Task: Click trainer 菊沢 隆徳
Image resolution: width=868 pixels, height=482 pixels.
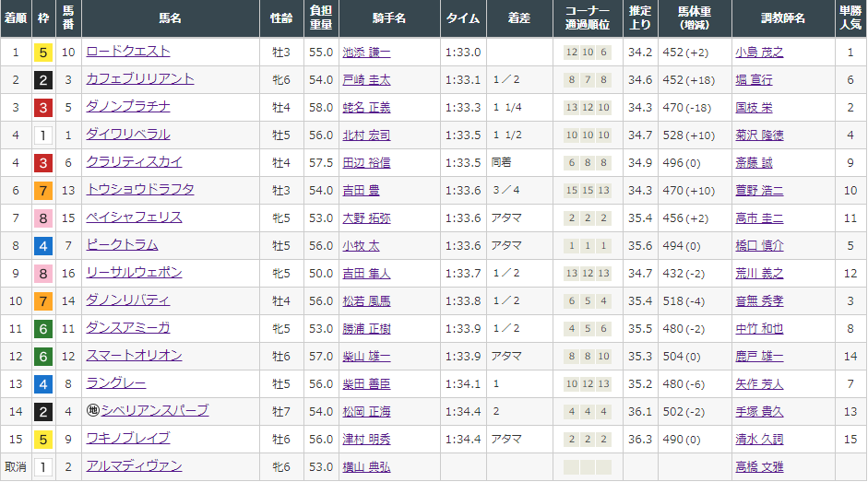Action: pyautogui.click(x=759, y=135)
